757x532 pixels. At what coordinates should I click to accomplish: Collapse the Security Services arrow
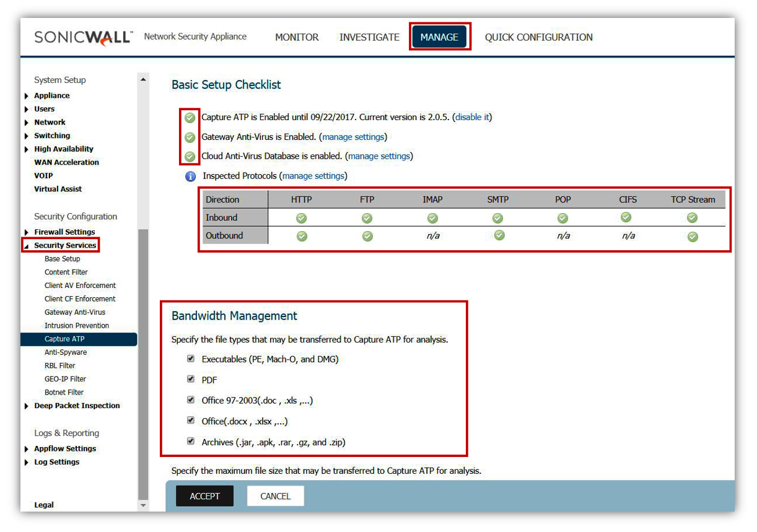(27, 246)
